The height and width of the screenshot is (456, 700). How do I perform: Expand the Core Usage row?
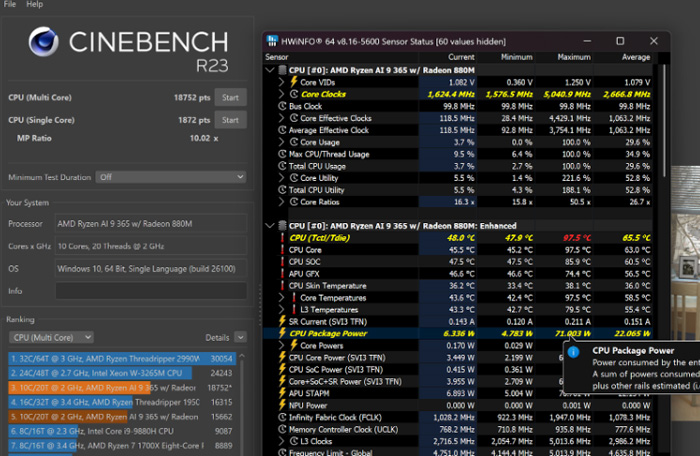coord(281,142)
